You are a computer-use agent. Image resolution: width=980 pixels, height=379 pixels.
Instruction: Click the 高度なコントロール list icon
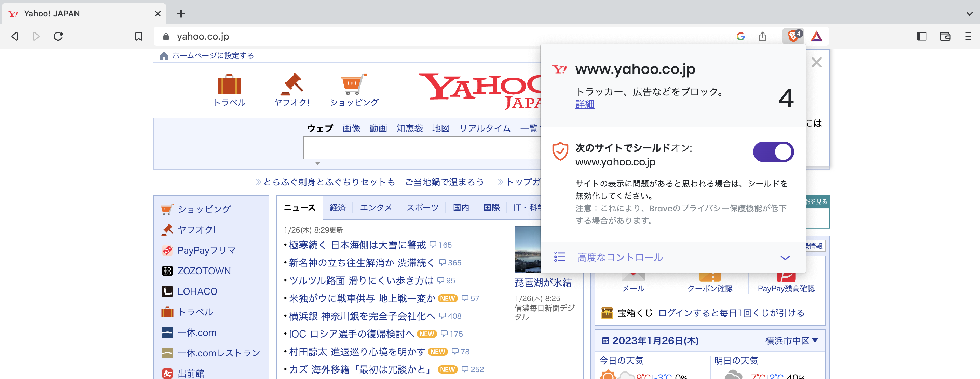(x=560, y=257)
